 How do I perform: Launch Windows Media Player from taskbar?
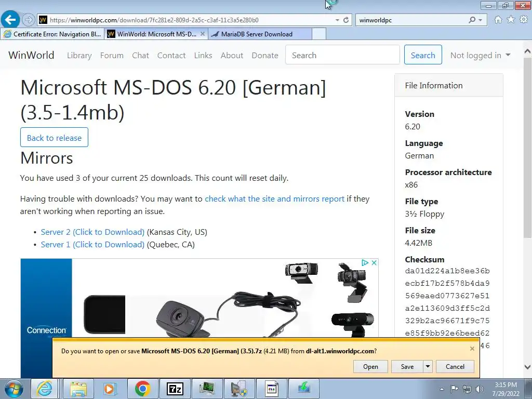point(110,389)
